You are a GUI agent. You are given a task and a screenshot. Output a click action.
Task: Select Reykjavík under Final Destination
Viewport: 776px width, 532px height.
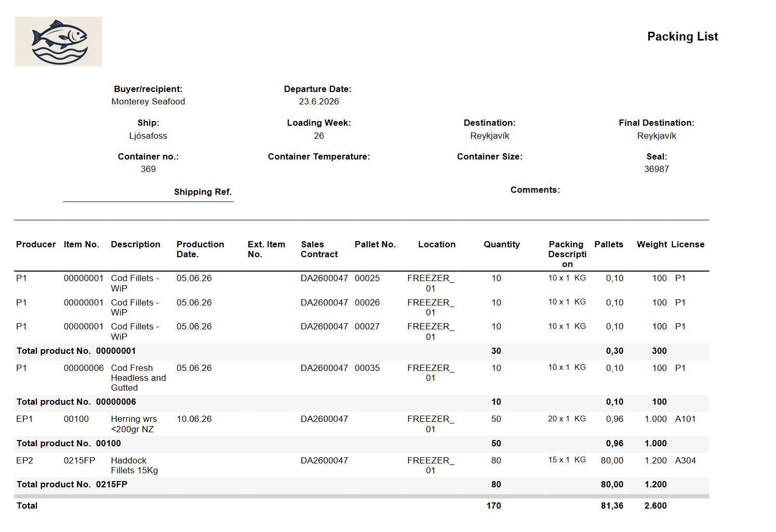657,136
